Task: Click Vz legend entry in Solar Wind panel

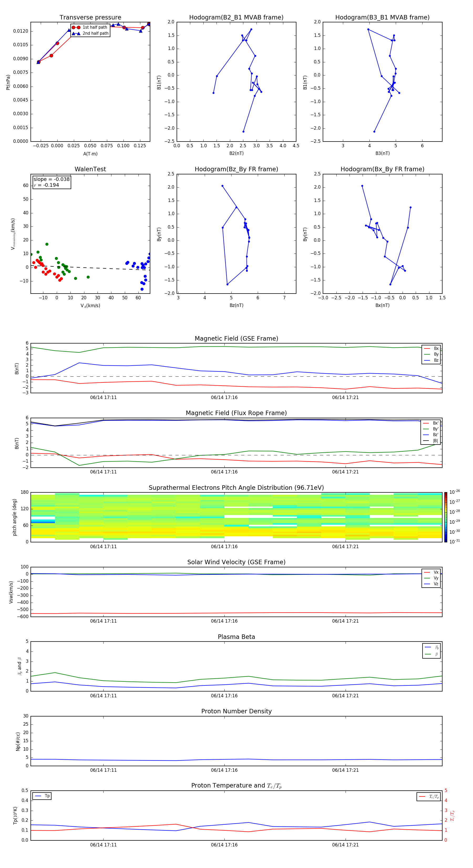Action: (431, 584)
